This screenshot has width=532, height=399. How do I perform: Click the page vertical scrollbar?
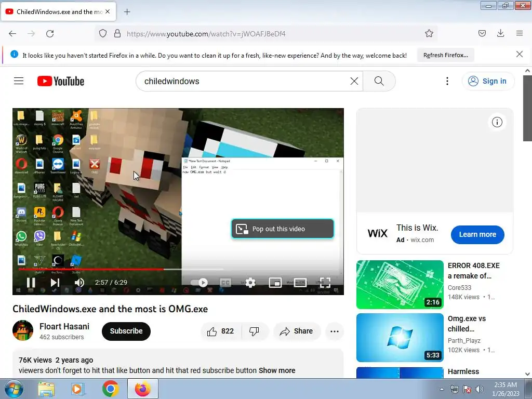pyautogui.click(x=527, y=108)
